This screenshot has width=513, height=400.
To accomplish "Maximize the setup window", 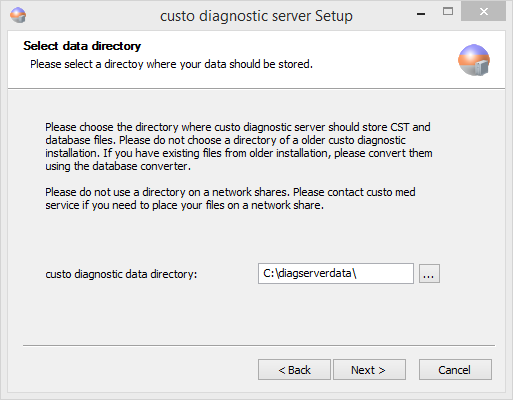I will pyautogui.click(x=448, y=12).
